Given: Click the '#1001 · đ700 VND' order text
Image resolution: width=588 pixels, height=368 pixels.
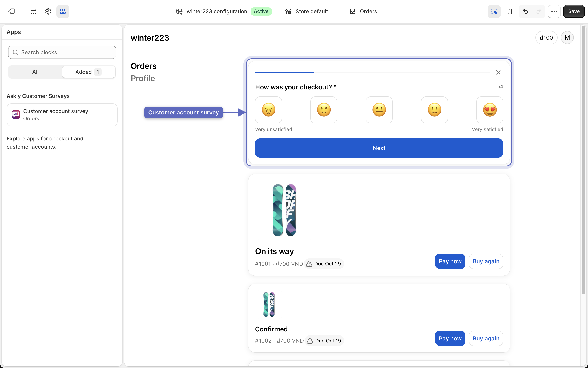Looking at the screenshot, I should (279, 264).
